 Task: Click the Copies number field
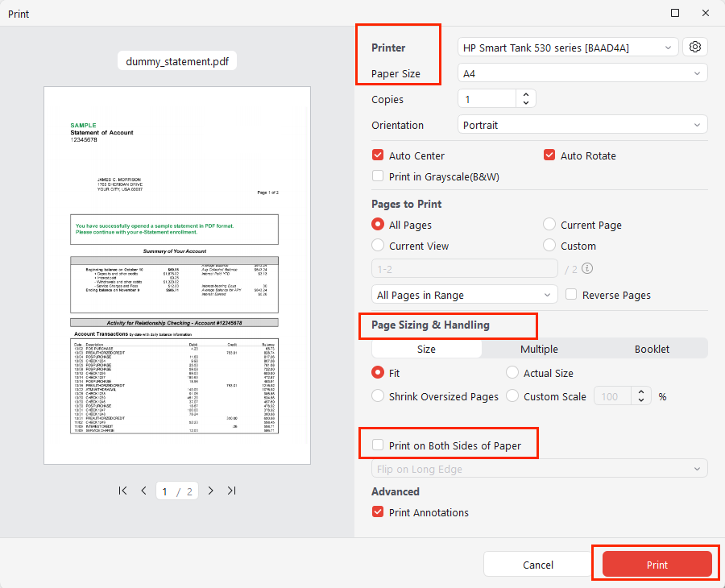[487, 99]
